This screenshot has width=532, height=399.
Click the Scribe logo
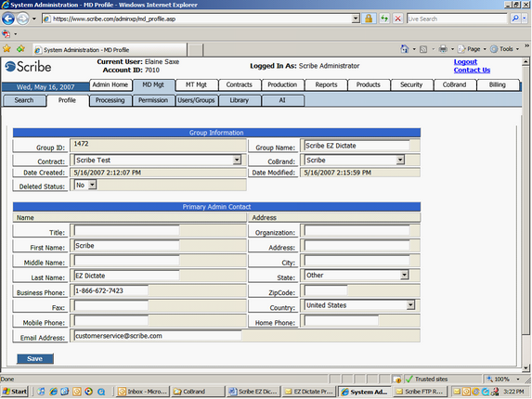tap(28, 67)
